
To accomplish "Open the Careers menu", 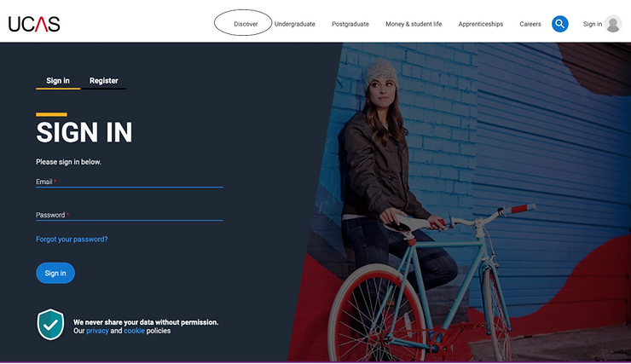I will point(530,24).
